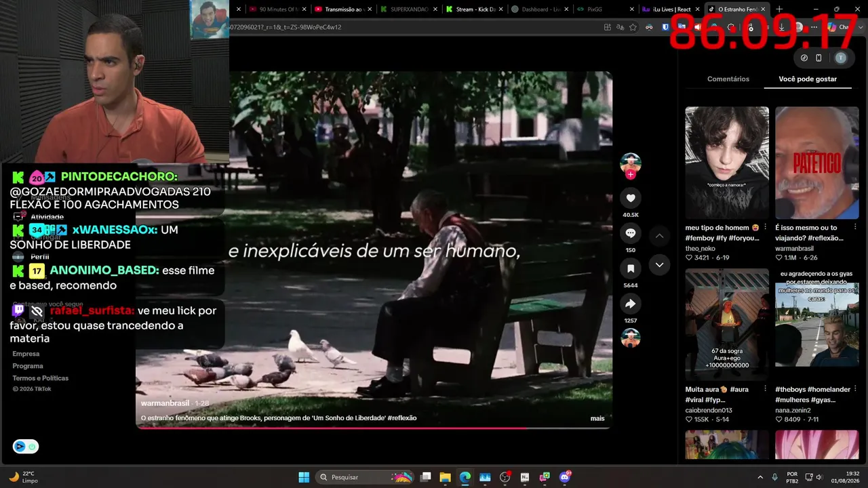Open the weather widget showing 22°C
Viewport: 868px width, 488px height.
(24, 477)
